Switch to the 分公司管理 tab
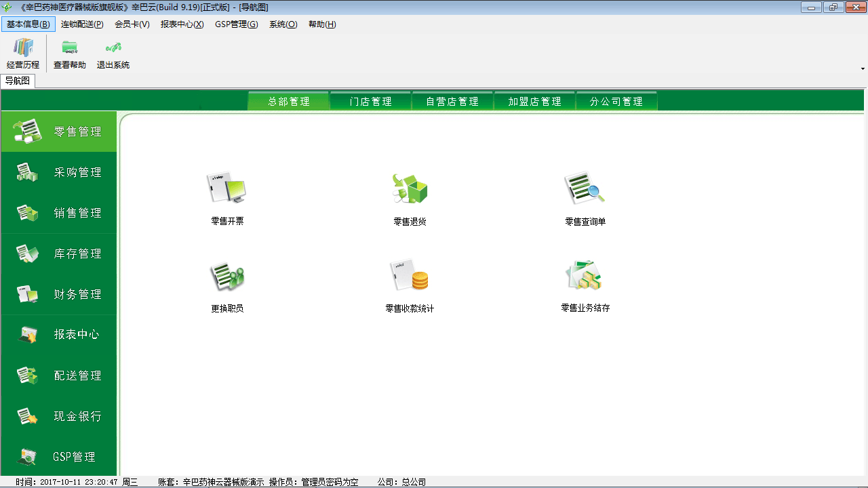 click(x=616, y=101)
